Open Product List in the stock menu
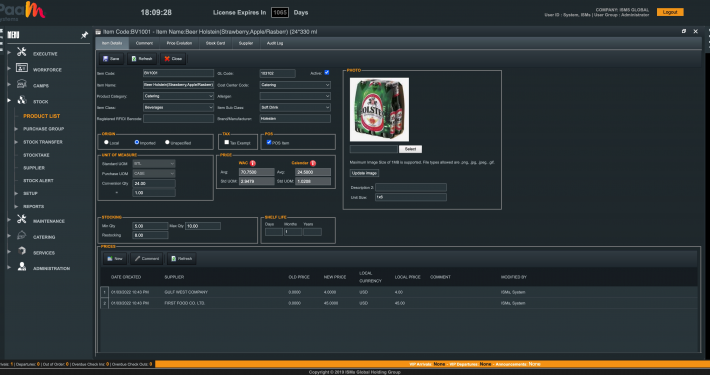Image resolution: width=710 pixels, height=375 pixels. [x=42, y=116]
